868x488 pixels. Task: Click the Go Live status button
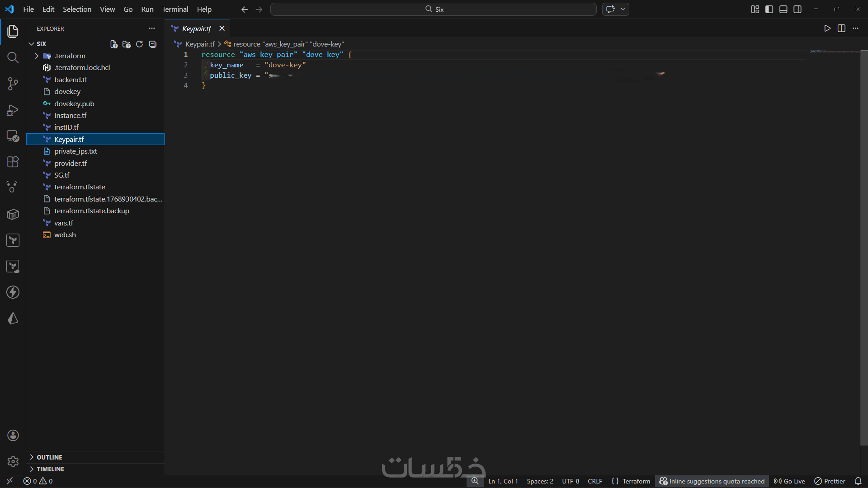click(x=789, y=481)
